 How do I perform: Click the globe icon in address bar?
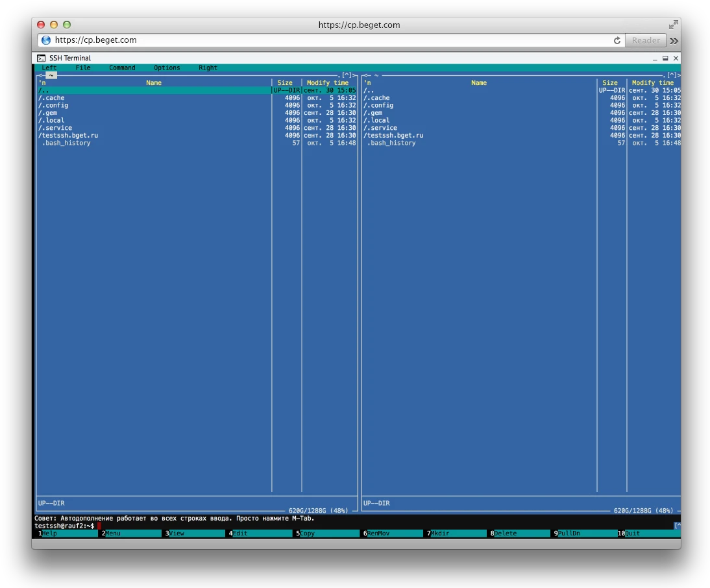pos(46,40)
